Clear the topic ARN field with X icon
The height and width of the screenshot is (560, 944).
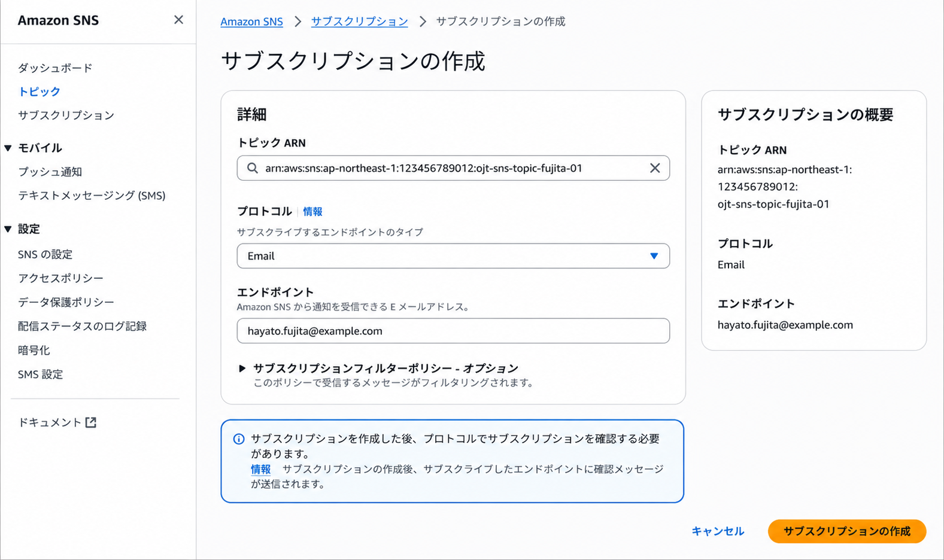click(x=655, y=168)
